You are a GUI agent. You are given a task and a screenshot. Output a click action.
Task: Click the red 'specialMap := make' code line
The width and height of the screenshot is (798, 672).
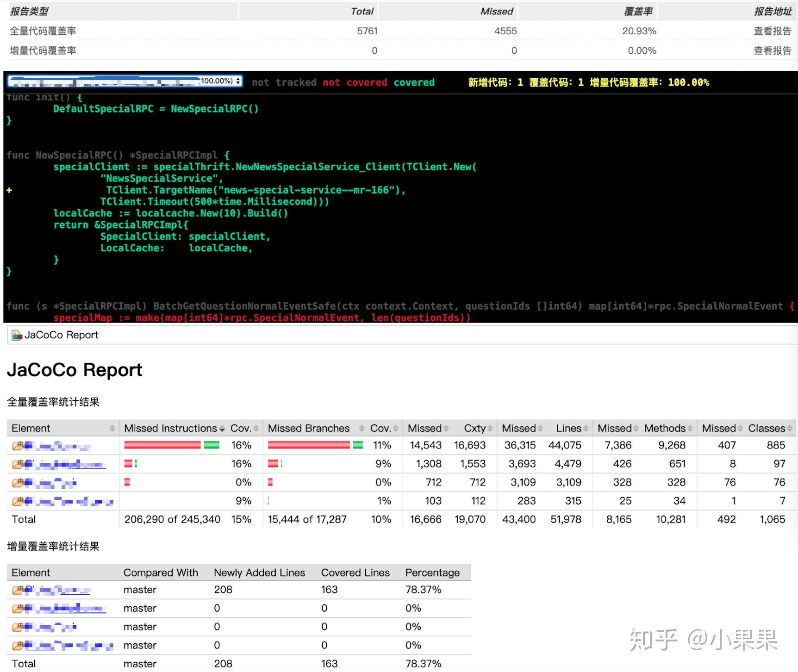click(262, 317)
